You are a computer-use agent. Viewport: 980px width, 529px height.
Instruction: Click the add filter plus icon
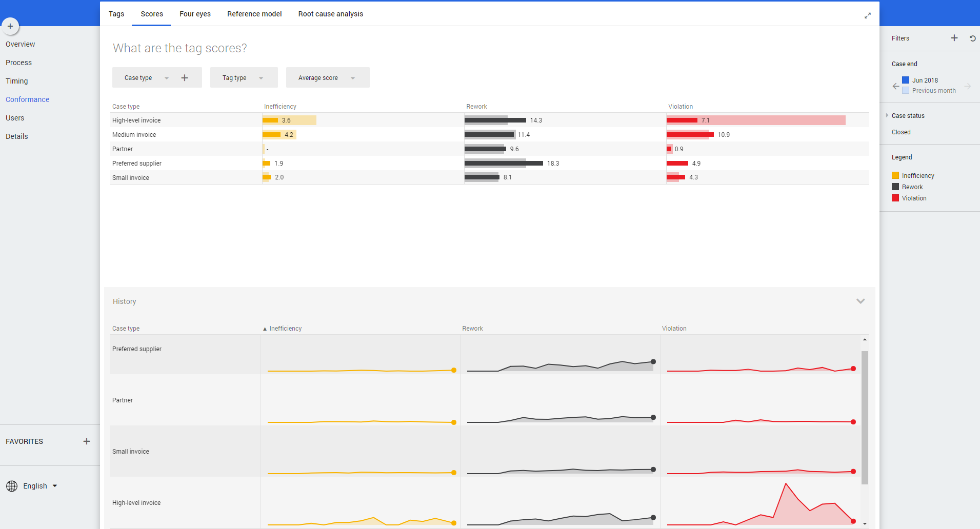(x=954, y=38)
